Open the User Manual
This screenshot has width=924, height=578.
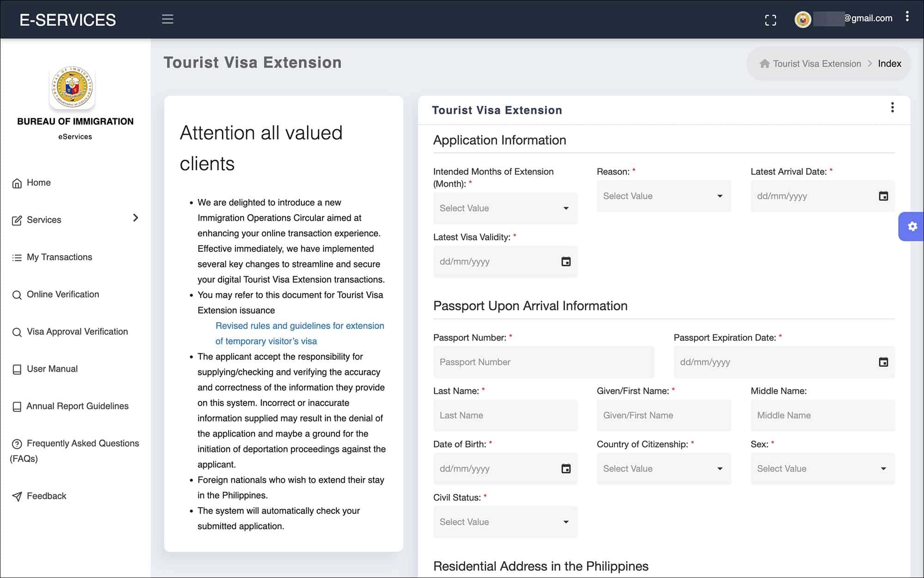point(45,369)
